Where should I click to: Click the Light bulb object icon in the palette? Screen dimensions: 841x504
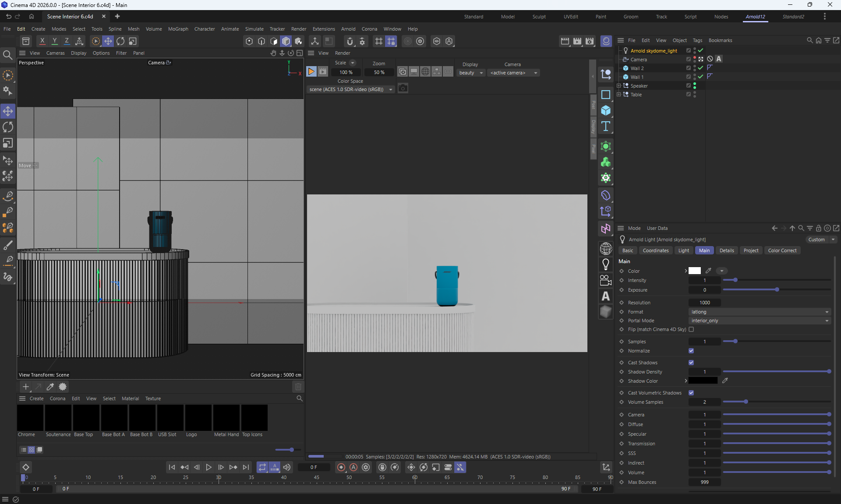click(x=606, y=264)
